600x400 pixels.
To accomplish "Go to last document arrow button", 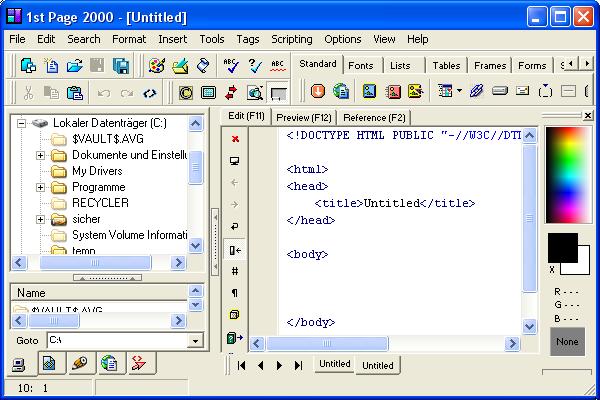I will click(x=298, y=366).
